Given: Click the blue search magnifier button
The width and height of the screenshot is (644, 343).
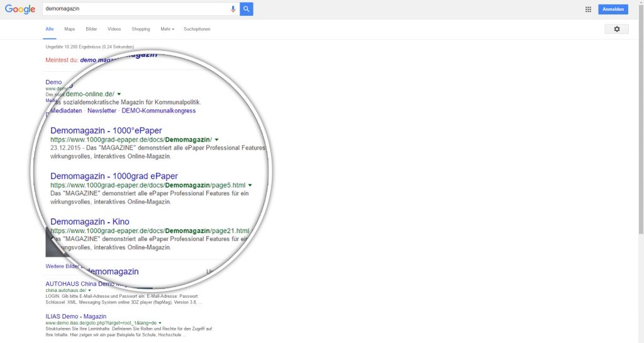Looking at the screenshot, I should [247, 9].
